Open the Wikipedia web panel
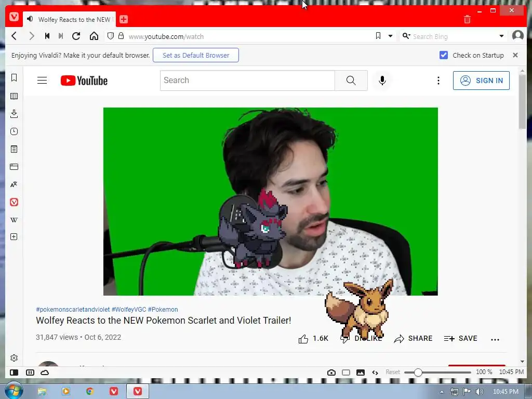The height and width of the screenshot is (399, 532). tap(14, 220)
